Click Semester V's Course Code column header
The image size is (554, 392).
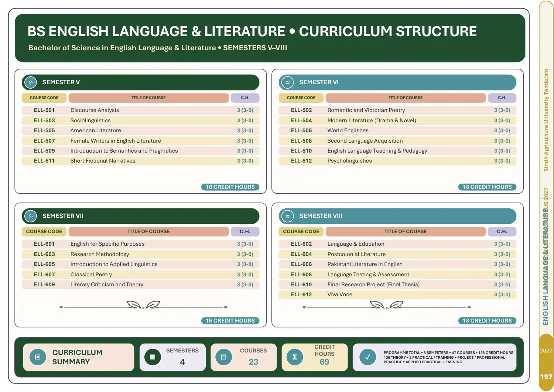click(x=44, y=98)
